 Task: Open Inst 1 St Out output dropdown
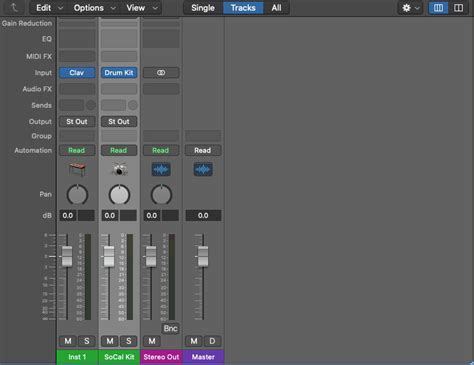pyautogui.click(x=77, y=122)
